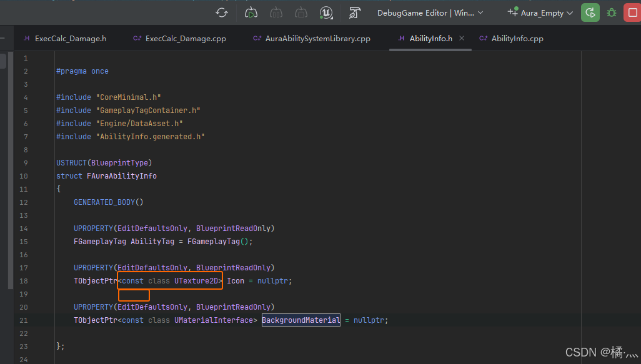
Task: Click the Unreal Engine logo icon
Action: click(326, 12)
